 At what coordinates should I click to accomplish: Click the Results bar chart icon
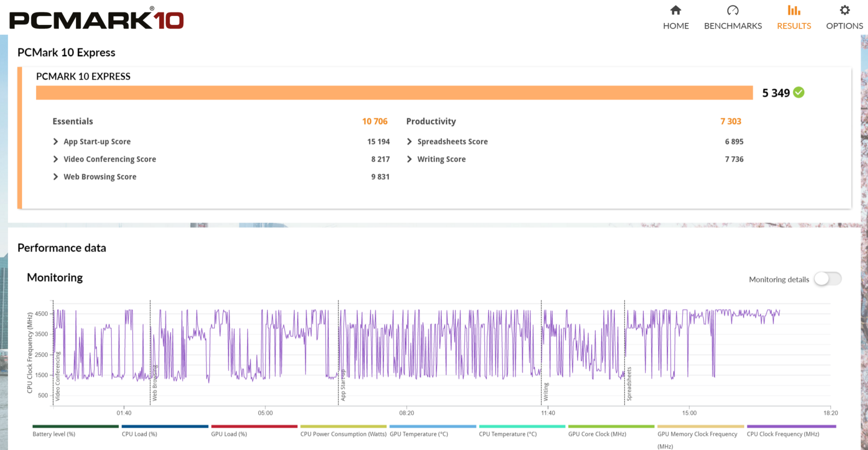793,10
